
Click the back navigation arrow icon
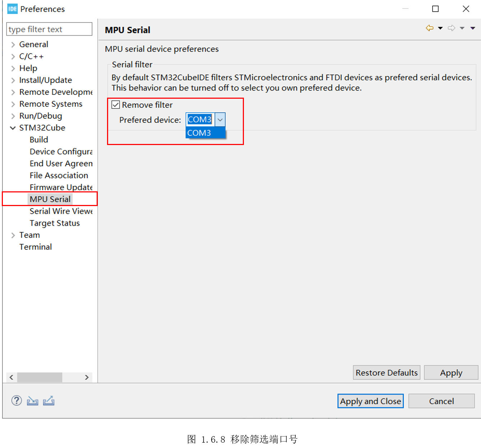point(429,28)
